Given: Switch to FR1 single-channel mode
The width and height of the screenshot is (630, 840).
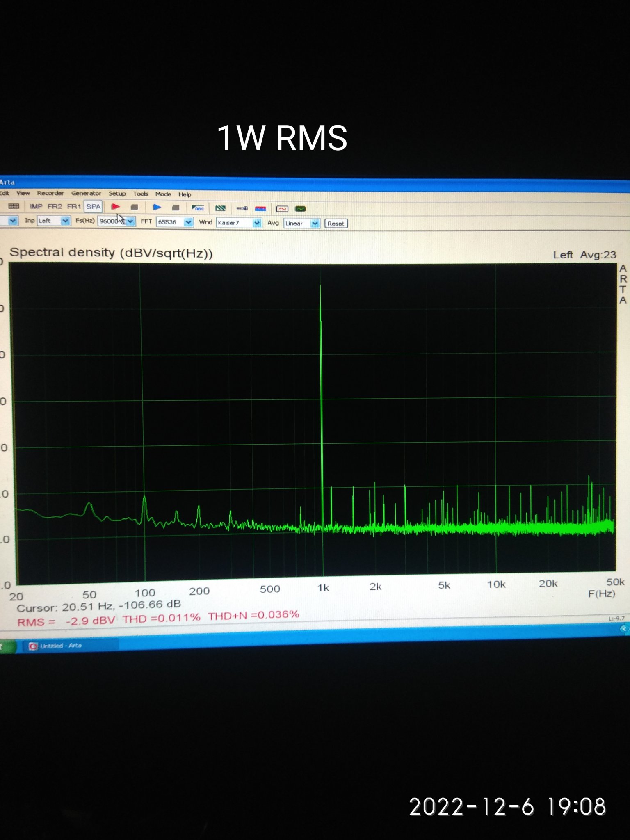Looking at the screenshot, I should pos(74,206).
